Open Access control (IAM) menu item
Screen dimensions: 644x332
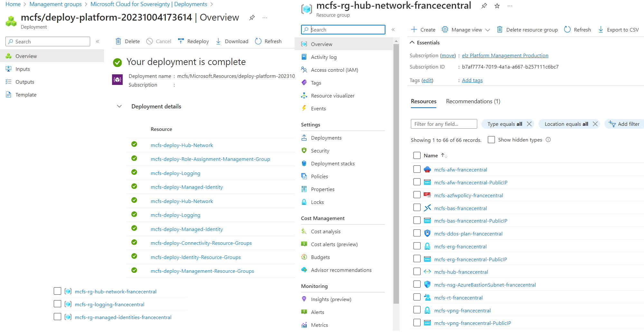pyautogui.click(x=334, y=70)
